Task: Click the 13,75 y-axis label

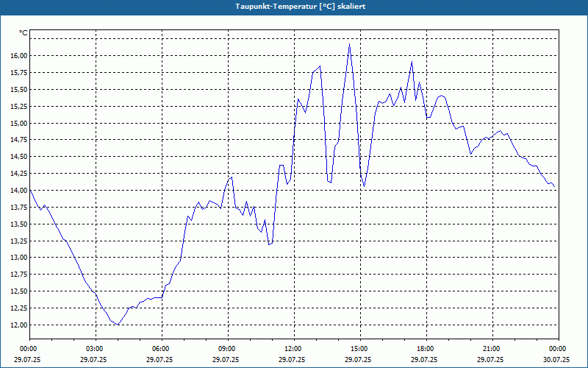Action: pyautogui.click(x=18, y=208)
